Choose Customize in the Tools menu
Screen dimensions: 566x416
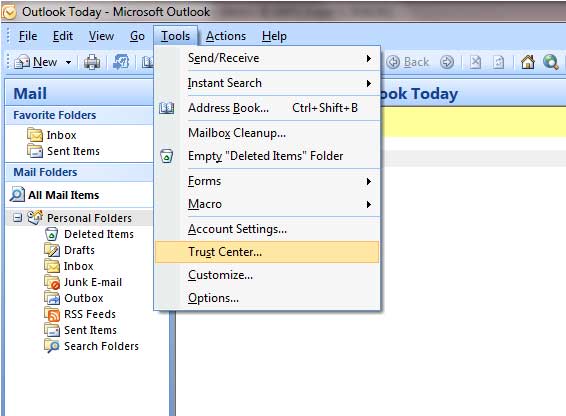coord(267,275)
